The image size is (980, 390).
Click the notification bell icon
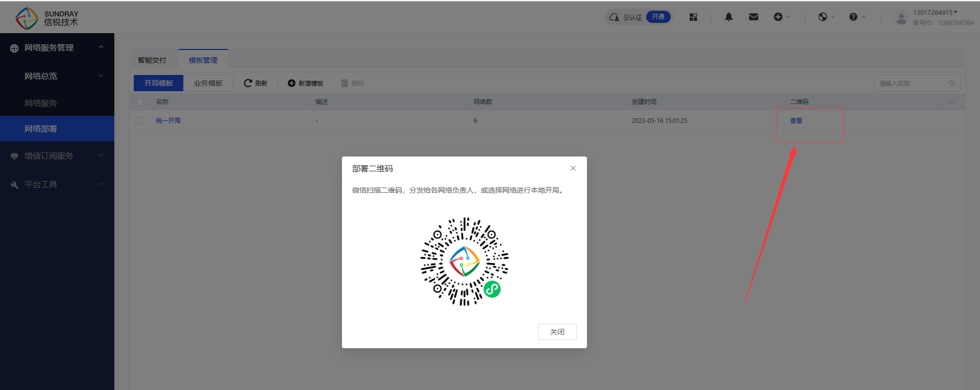tap(728, 17)
